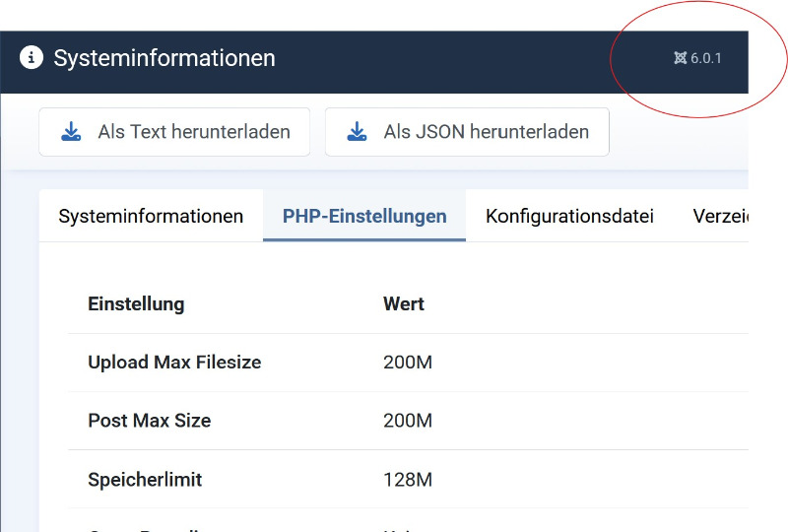
Task: Select the PHP-Einstellungen tab
Action: [x=364, y=216]
